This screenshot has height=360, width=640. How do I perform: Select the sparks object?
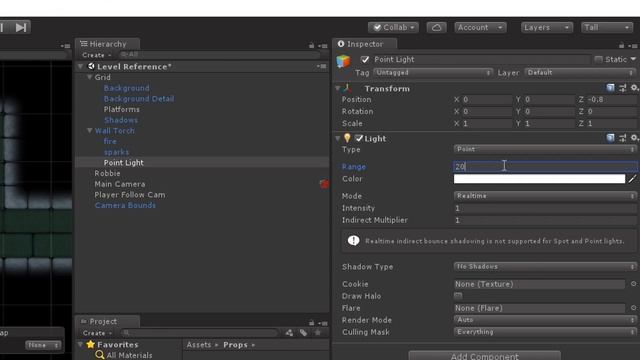(116, 152)
